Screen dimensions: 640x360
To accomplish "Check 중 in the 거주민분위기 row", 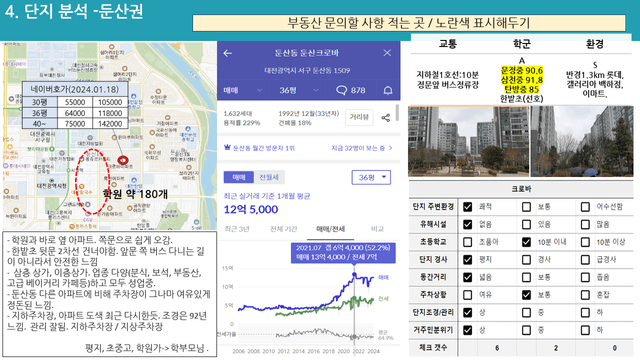I will [526, 330].
